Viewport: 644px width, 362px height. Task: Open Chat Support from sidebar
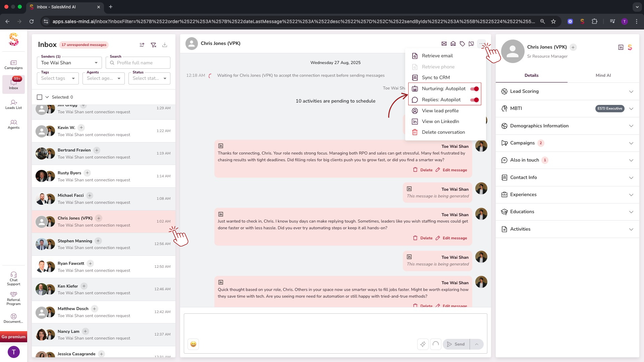(13, 279)
